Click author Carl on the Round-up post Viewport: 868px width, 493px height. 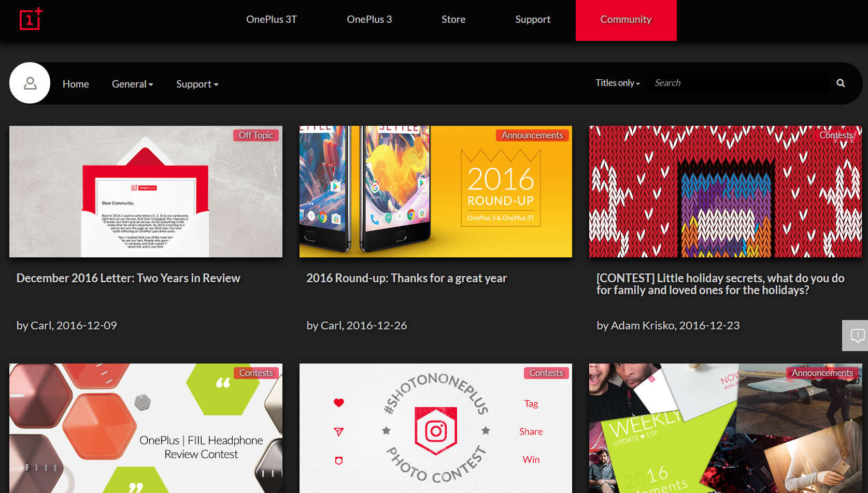coord(331,325)
